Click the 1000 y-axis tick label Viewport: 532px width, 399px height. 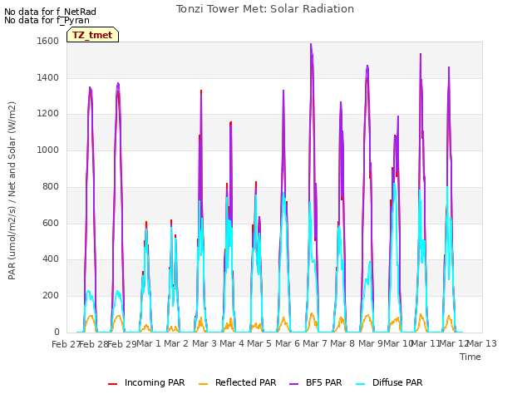click(48, 150)
